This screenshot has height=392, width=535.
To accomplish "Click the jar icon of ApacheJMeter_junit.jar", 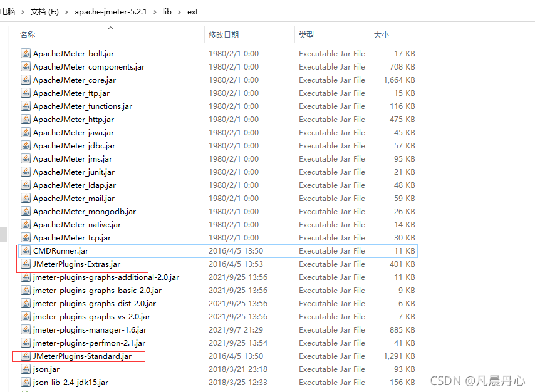I will tap(26, 172).
